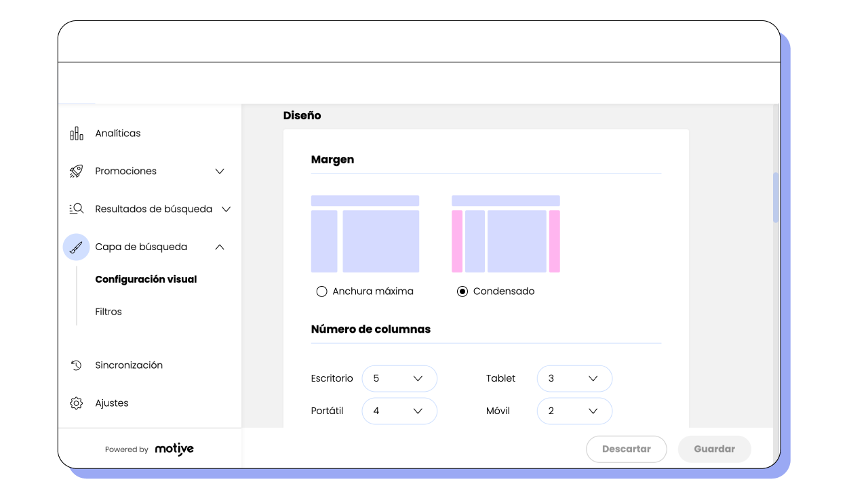Select the Anchura máxima radio button
This screenshot has height=488, width=868.
tap(321, 291)
